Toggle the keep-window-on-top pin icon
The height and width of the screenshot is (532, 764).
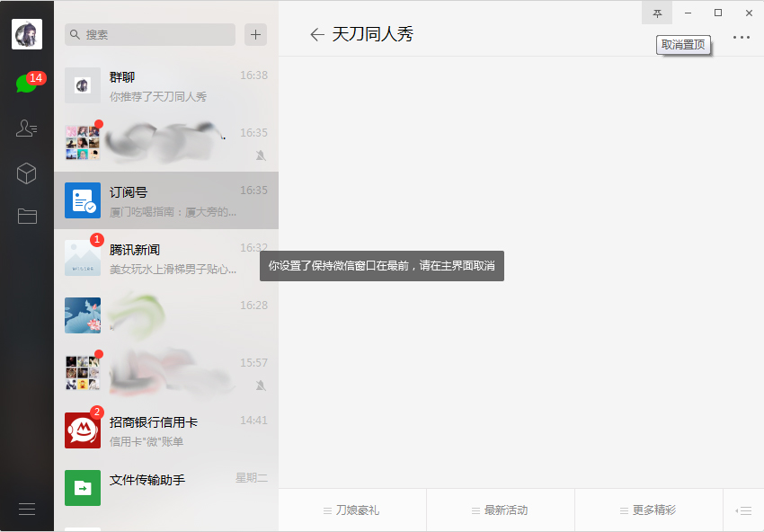(x=659, y=13)
